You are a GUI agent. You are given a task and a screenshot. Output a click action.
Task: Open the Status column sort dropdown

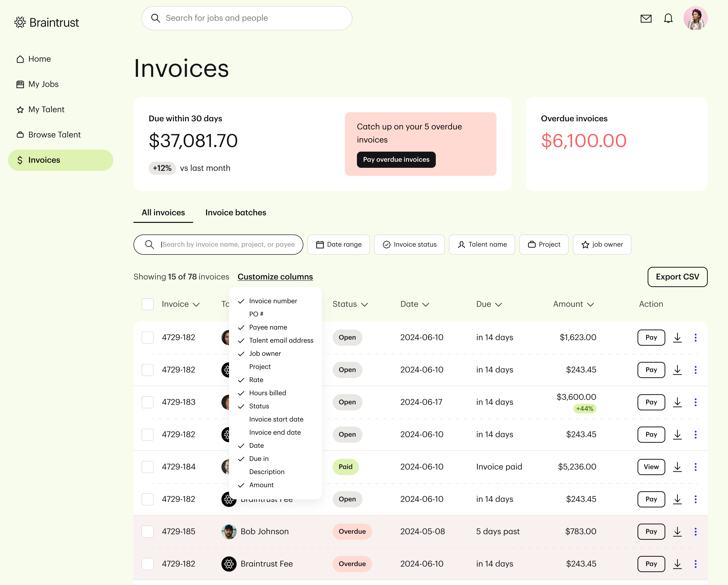[365, 304]
